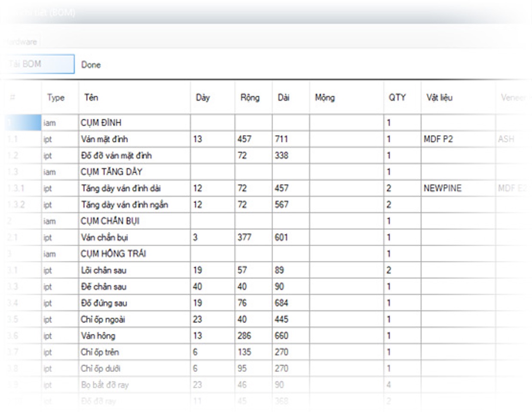
Task: Click the row header of row 1
Action: [x=23, y=123]
